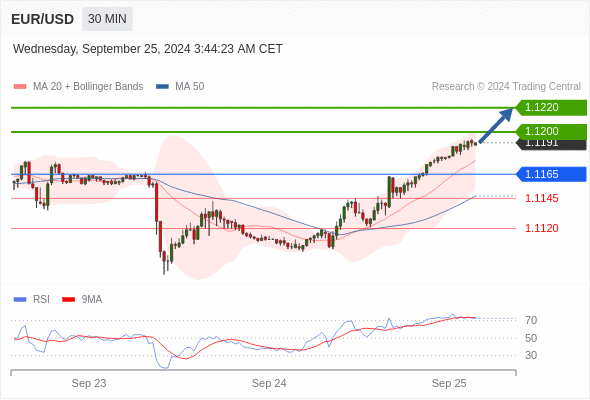Click the pink MA 20 Bollinger legend swatch

tap(20, 87)
